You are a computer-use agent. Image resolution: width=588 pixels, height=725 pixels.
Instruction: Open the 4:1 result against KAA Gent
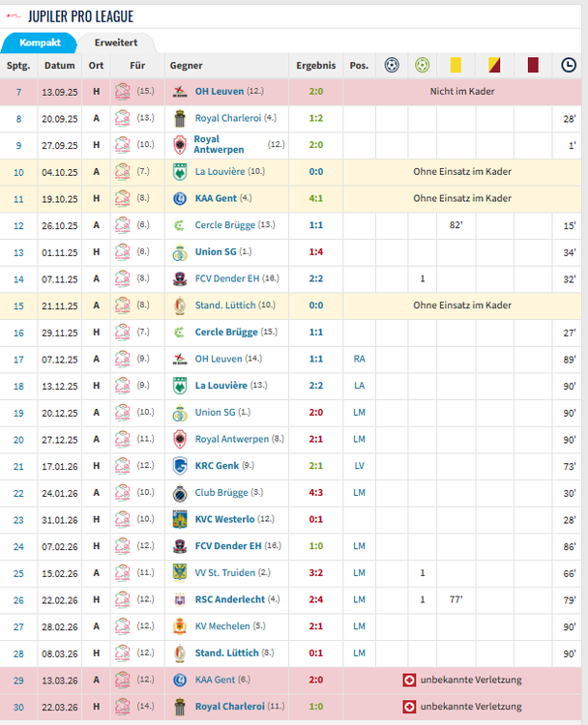coord(316,198)
